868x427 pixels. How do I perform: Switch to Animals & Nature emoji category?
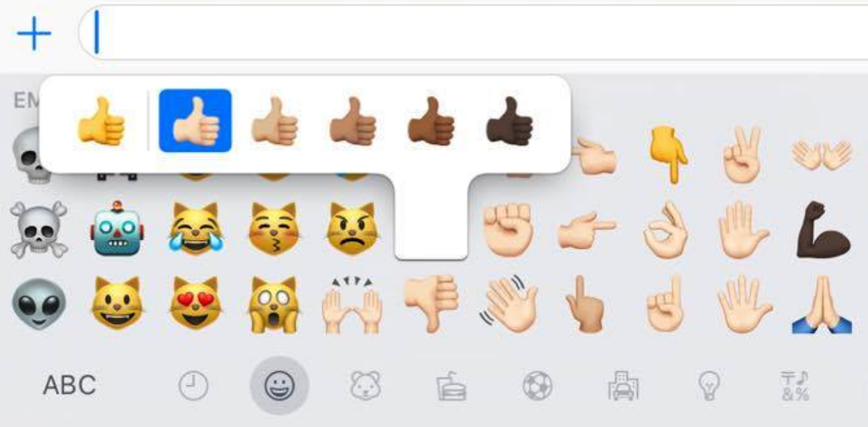coord(365,386)
